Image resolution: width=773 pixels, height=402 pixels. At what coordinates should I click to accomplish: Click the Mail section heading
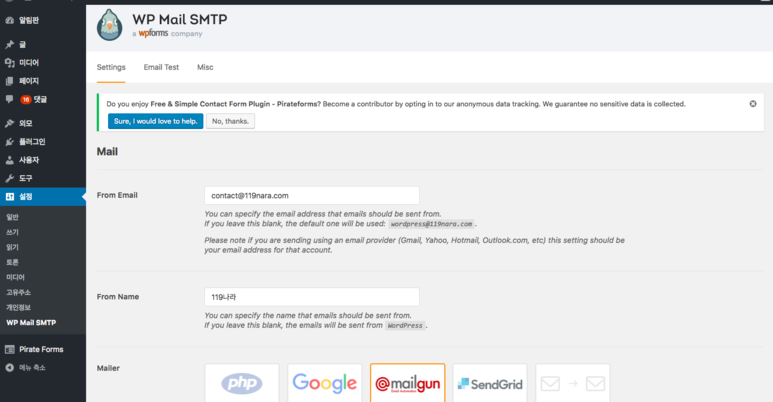[107, 151]
